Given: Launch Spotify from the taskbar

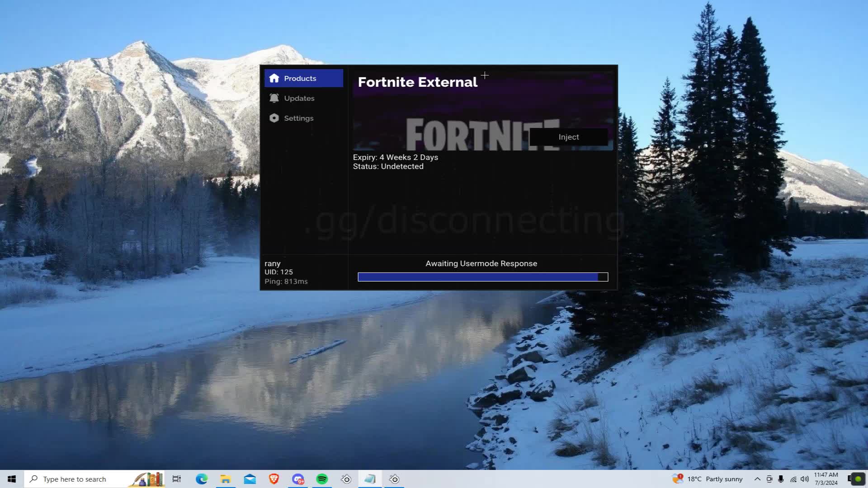Looking at the screenshot, I should (x=322, y=479).
